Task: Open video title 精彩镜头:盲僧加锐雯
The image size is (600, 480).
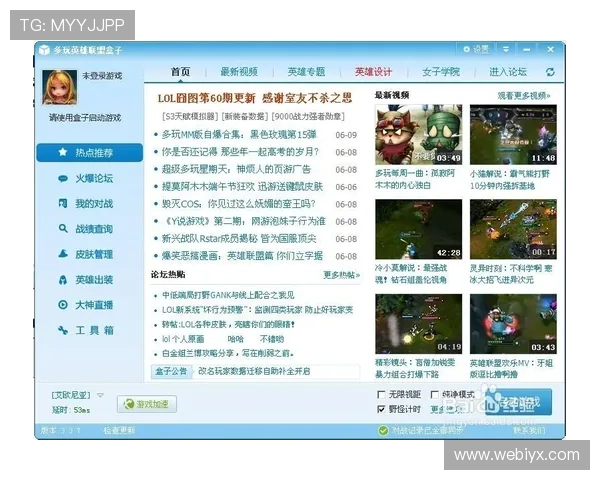Action: click(x=415, y=369)
